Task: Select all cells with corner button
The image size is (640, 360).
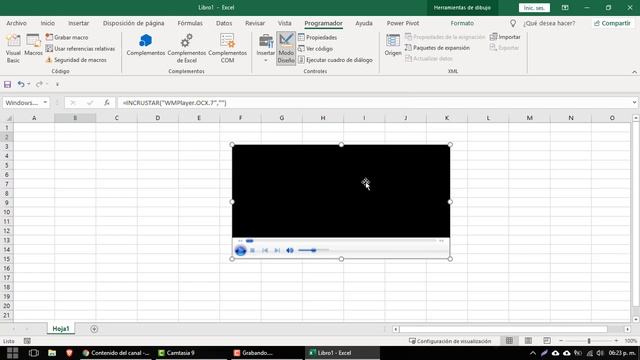Action: coord(8,118)
